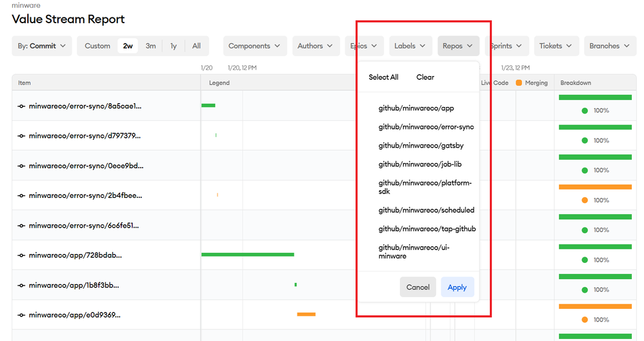
Task: Click commit icon for error-sync/6c6fe51
Action: tap(21, 226)
